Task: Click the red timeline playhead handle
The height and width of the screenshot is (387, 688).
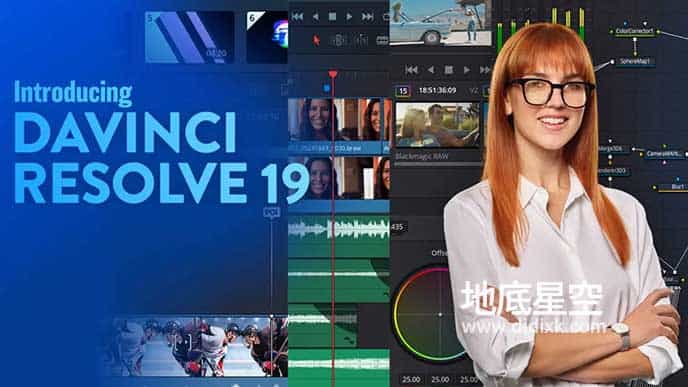Action: tap(333, 74)
